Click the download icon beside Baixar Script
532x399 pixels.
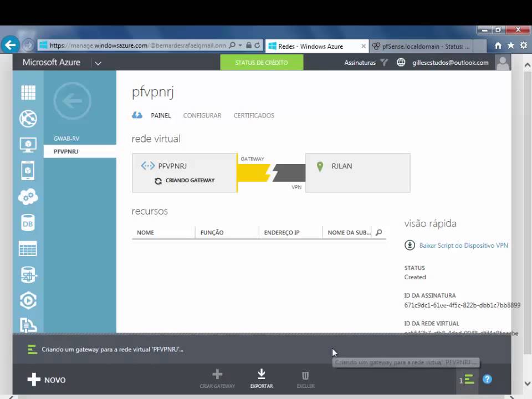pos(410,245)
